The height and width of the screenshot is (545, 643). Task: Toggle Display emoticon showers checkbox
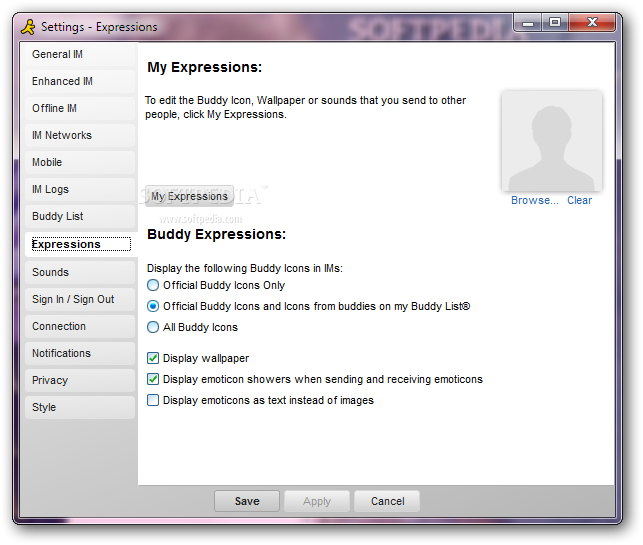(x=153, y=379)
